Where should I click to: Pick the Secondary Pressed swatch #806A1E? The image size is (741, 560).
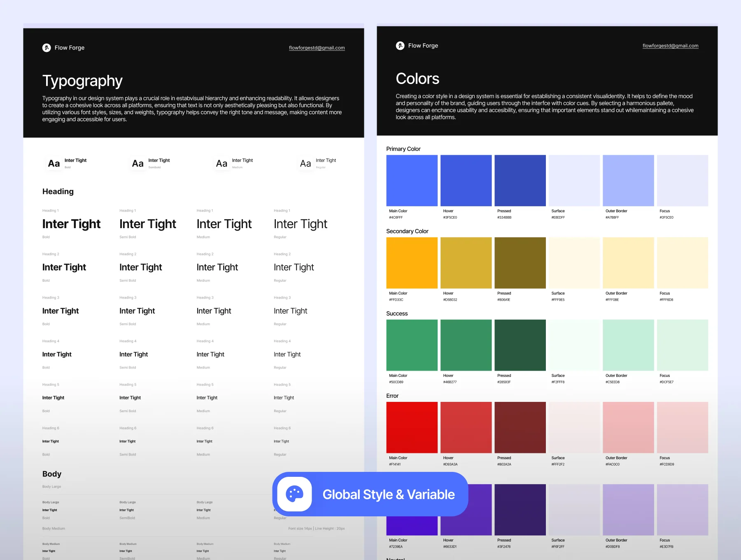[x=520, y=263]
